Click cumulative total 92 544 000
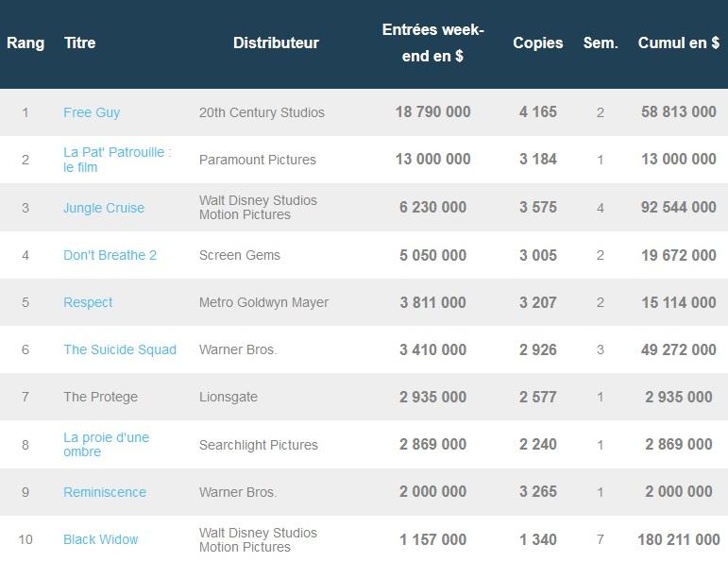 678,207
